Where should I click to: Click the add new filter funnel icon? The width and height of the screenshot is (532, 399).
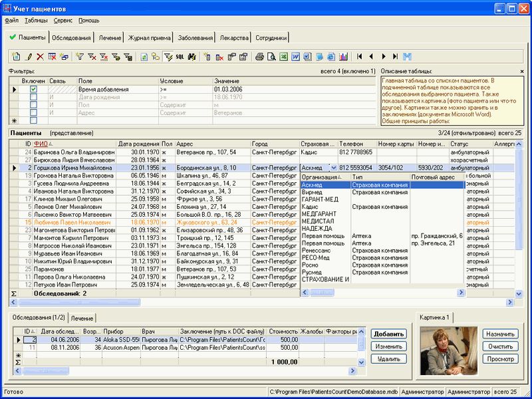point(80,57)
